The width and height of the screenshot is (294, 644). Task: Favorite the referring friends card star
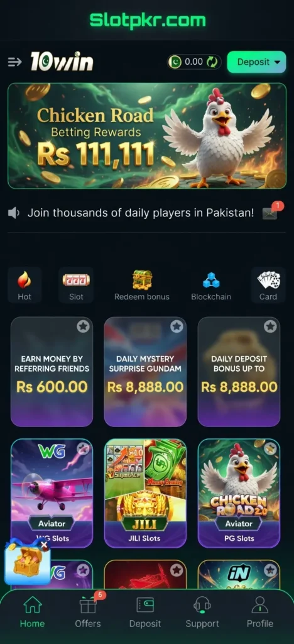[x=84, y=326]
